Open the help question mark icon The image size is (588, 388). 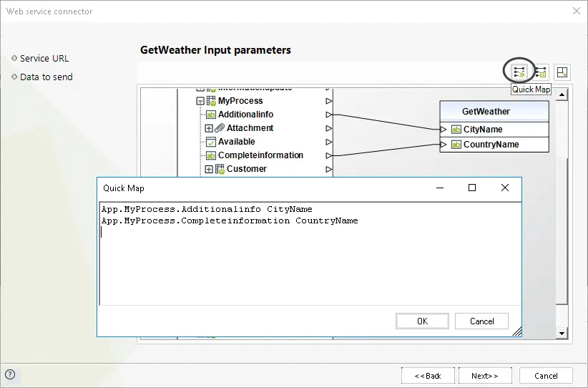[x=10, y=374]
